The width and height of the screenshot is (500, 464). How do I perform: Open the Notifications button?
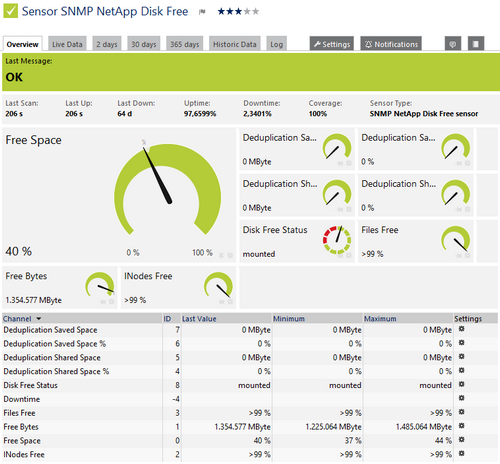(x=391, y=44)
